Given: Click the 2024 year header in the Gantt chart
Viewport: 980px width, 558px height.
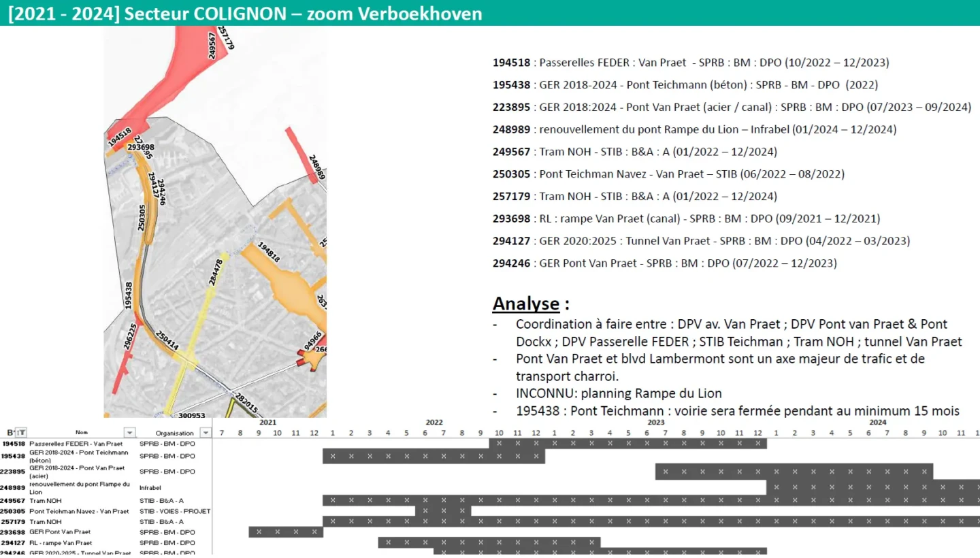Looking at the screenshot, I should (x=878, y=423).
